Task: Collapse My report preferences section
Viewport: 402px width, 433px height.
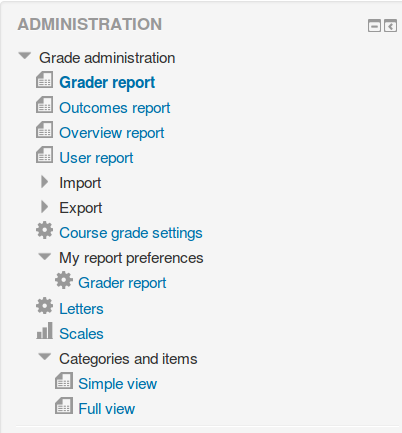Action: (x=45, y=257)
